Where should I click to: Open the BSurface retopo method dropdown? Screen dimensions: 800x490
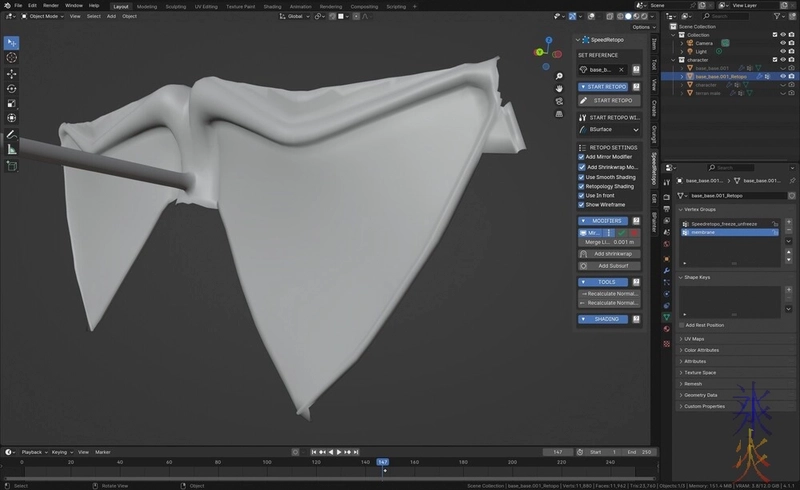609,129
